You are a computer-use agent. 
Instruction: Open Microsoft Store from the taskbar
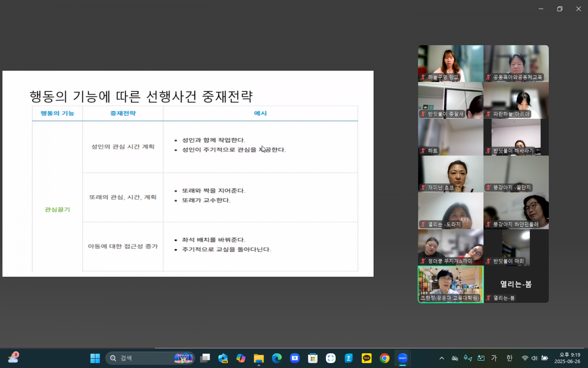(x=313, y=358)
